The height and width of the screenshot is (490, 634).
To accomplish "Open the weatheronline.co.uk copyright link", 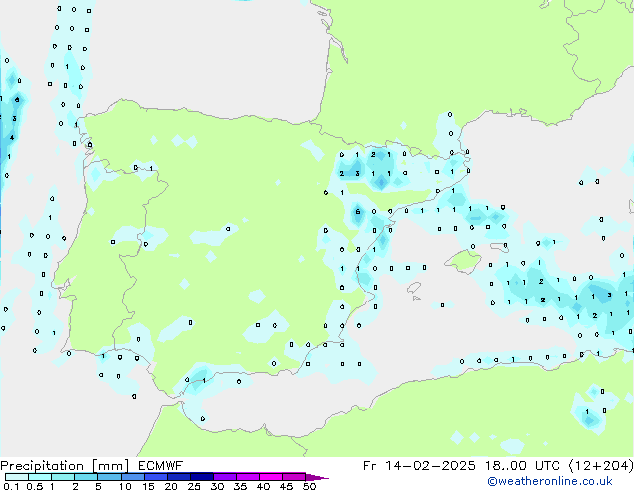I will (x=549, y=481).
